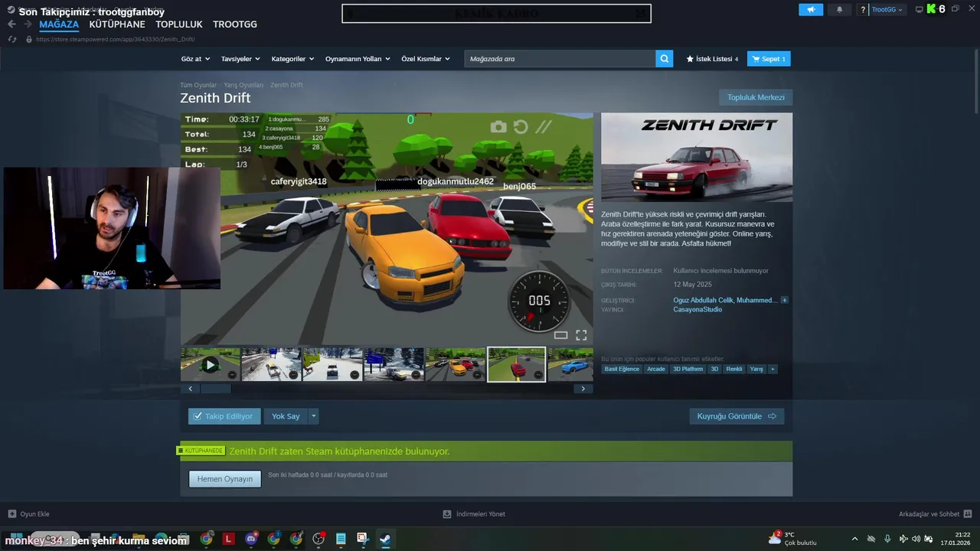Click the question mark help button
This screenshot has width=980, height=551.
[x=863, y=10]
